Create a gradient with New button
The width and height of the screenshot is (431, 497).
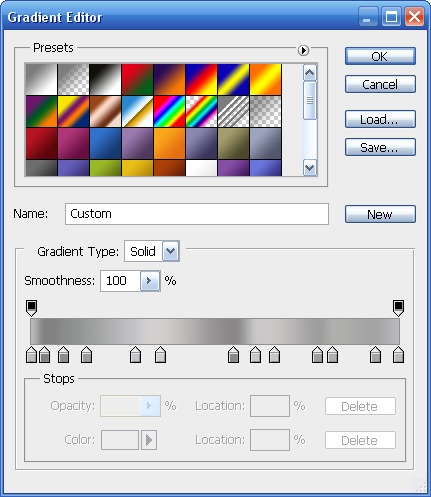point(380,214)
